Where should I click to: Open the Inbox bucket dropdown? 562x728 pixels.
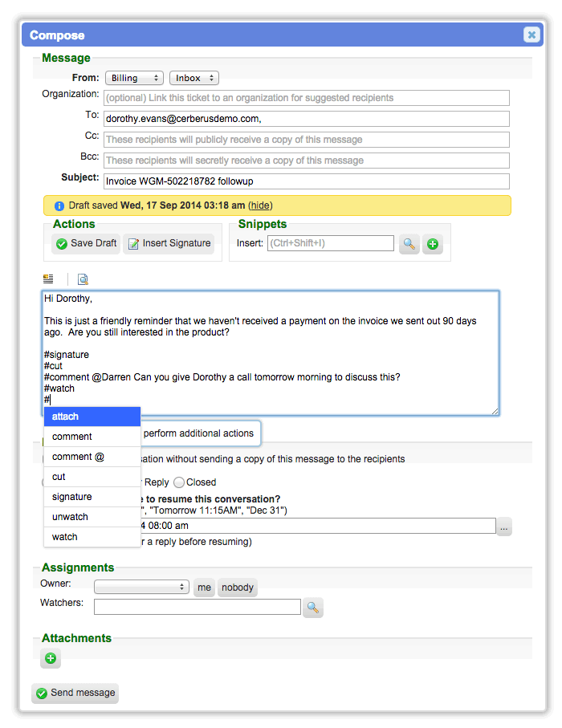(193, 78)
